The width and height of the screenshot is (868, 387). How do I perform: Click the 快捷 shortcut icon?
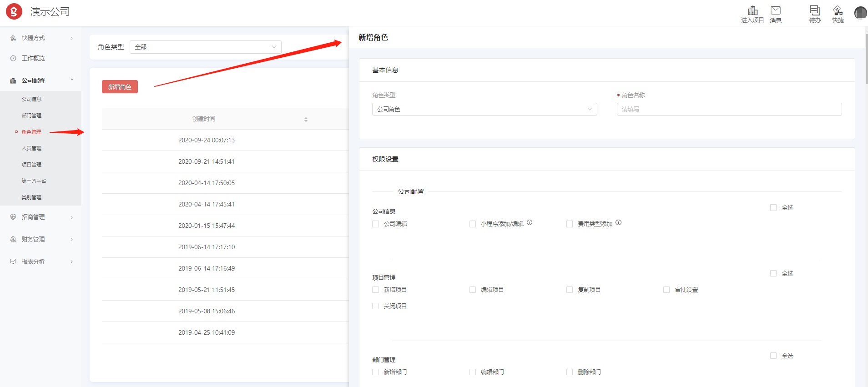pyautogui.click(x=838, y=10)
